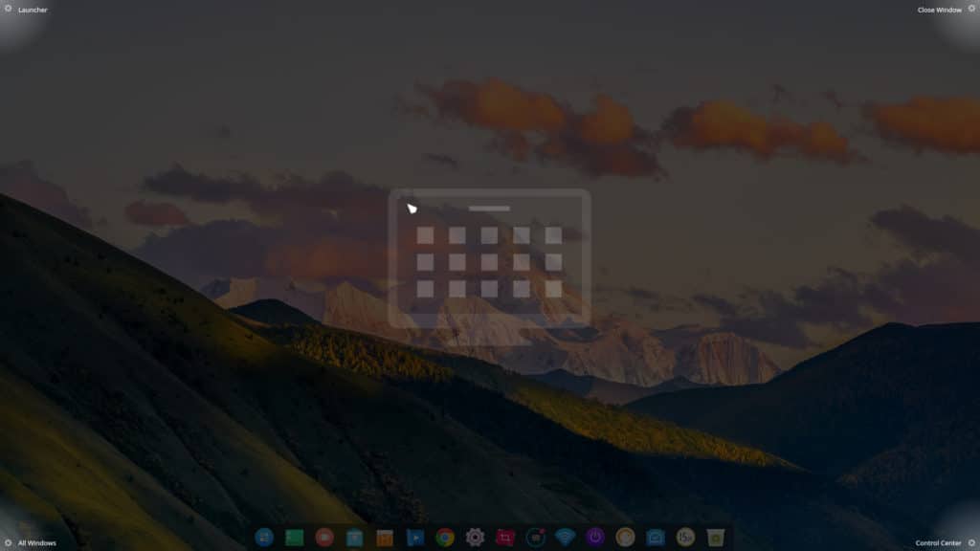Image resolution: width=980 pixels, height=551 pixels.
Task: Open the orange box app in the dock
Action: (385, 538)
